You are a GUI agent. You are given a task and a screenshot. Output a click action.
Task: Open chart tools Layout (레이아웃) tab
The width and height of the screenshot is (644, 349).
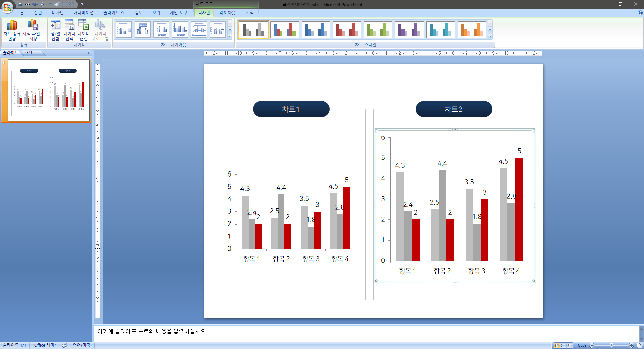pyautogui.click(x=228, y=13)
